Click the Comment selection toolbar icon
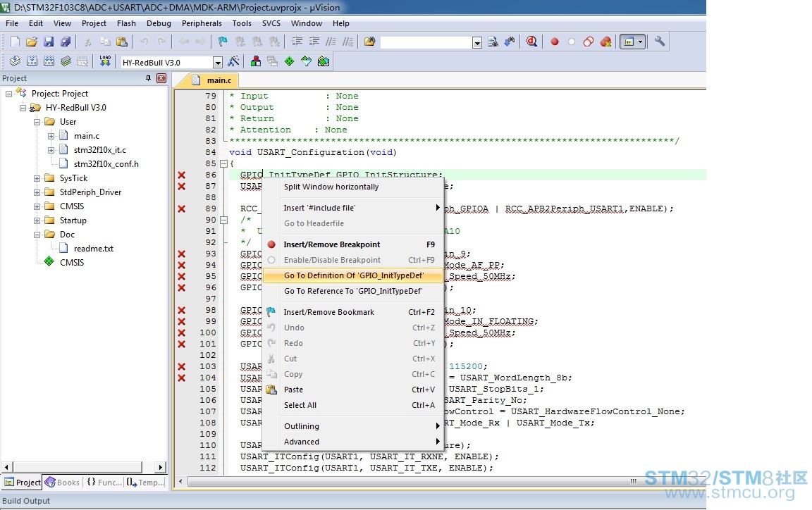The width and height of the screenshot is (812, 510). (x=331, y=42)
